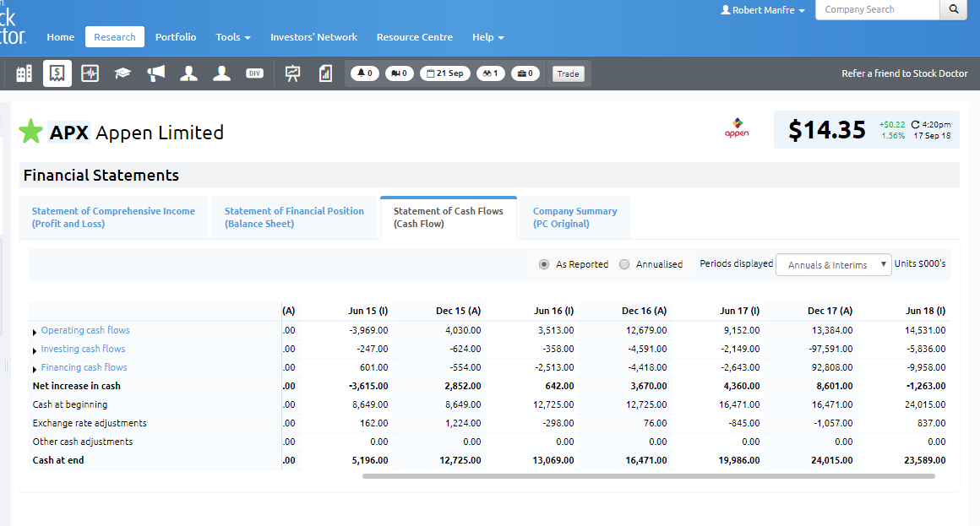Click the Company Search input field
Screen dimensions: 980x526
878,9
